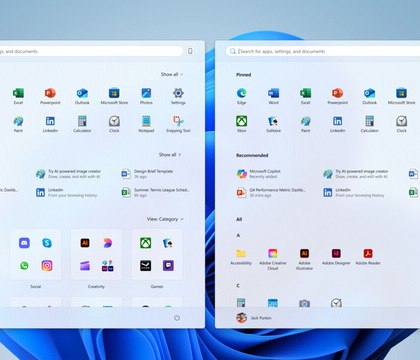Open Clipchamp in the Creativity category folder
Screen dimensions: 420x360
pyautogui.click(x=85, y=265)
